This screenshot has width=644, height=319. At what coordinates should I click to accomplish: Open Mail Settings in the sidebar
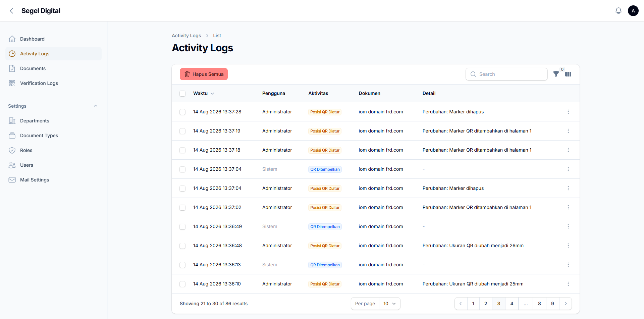[x=53, y=180]
